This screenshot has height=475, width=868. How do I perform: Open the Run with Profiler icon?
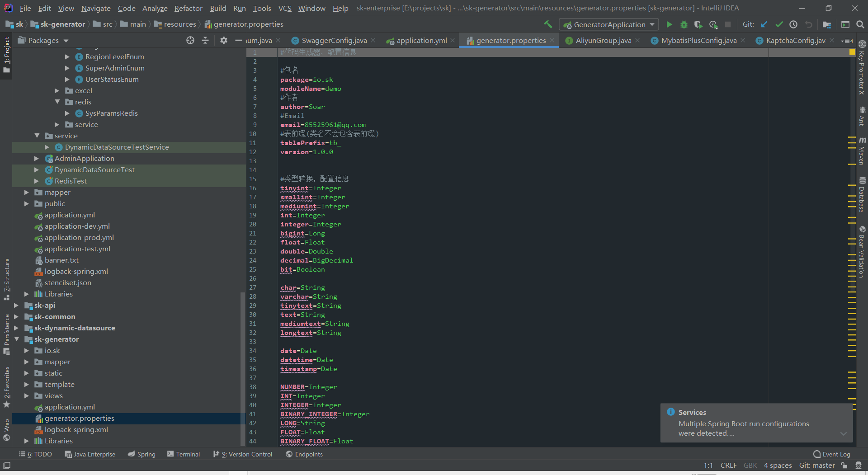tap(713, 24)
